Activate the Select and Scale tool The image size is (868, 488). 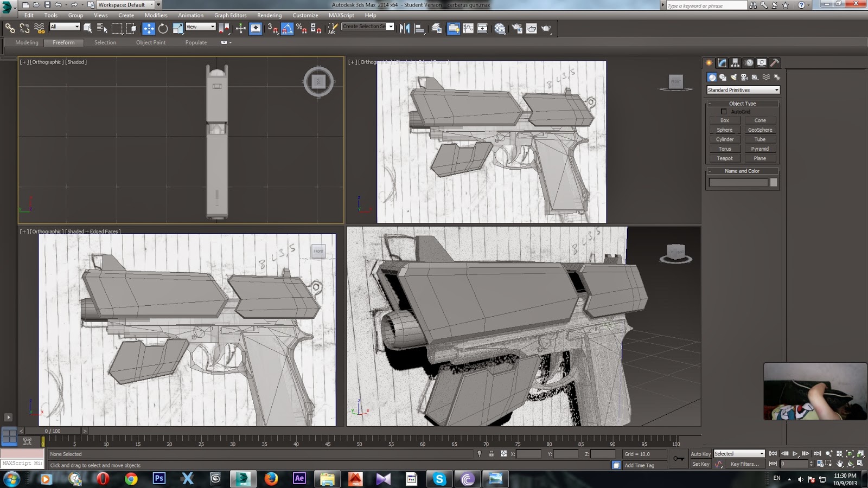(x=177, y=28)
